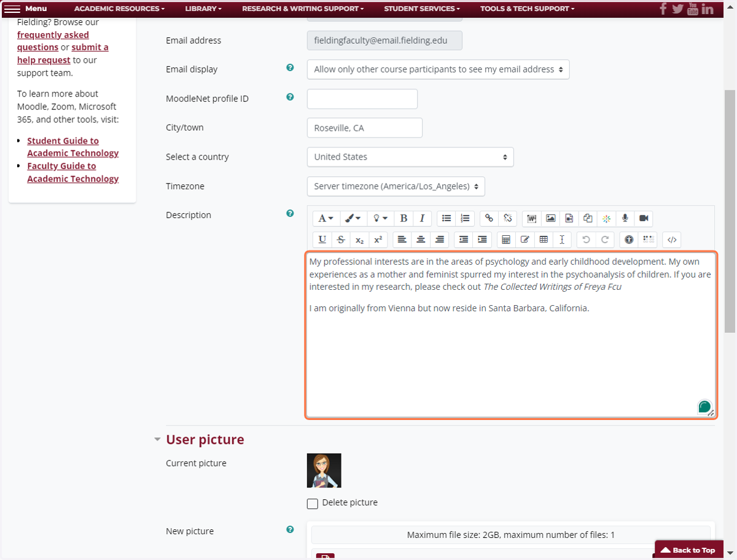
Task: Visit the Twitter page icon
Action: [x=677, y=9]
